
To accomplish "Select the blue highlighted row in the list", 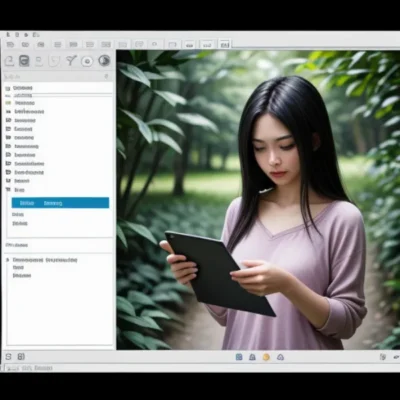I will (x=60, y=203).
